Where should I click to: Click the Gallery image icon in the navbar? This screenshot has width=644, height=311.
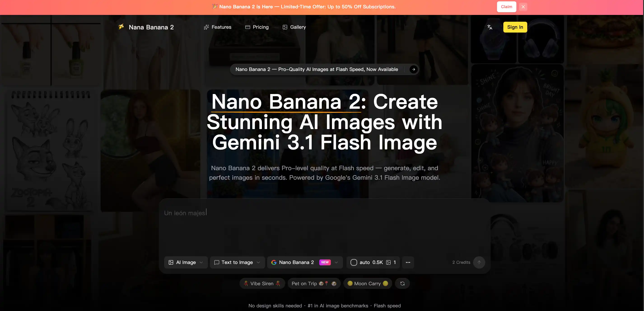[x=284, y=27]
